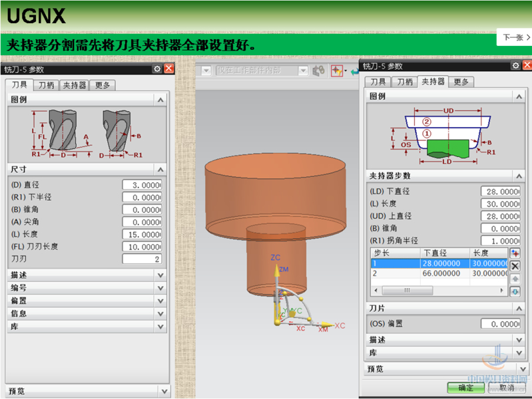Switch to 夹持器 tab in right dialog
The width and height of the screenshot is (532, 399).
(433, 81)
